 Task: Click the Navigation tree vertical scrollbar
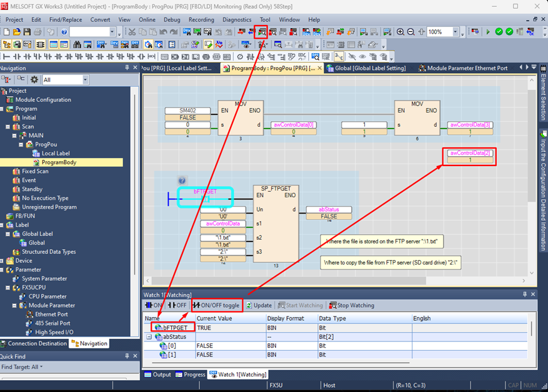[x=135, y=184]
